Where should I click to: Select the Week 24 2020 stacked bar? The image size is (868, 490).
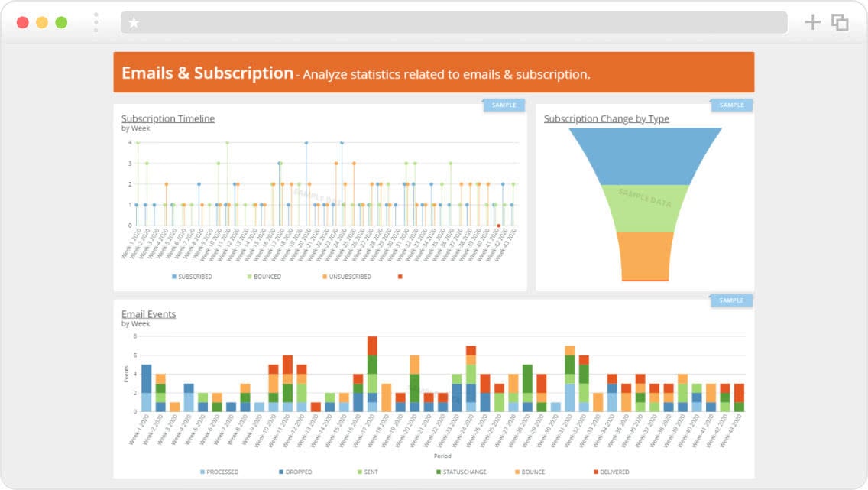click(471, 378)
